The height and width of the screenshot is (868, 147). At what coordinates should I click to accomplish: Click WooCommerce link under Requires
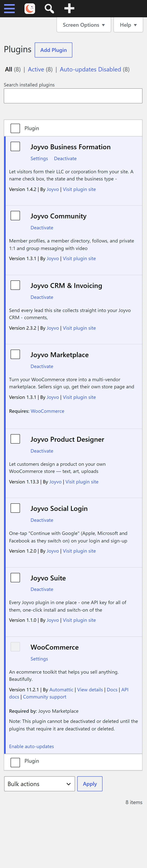47,411
